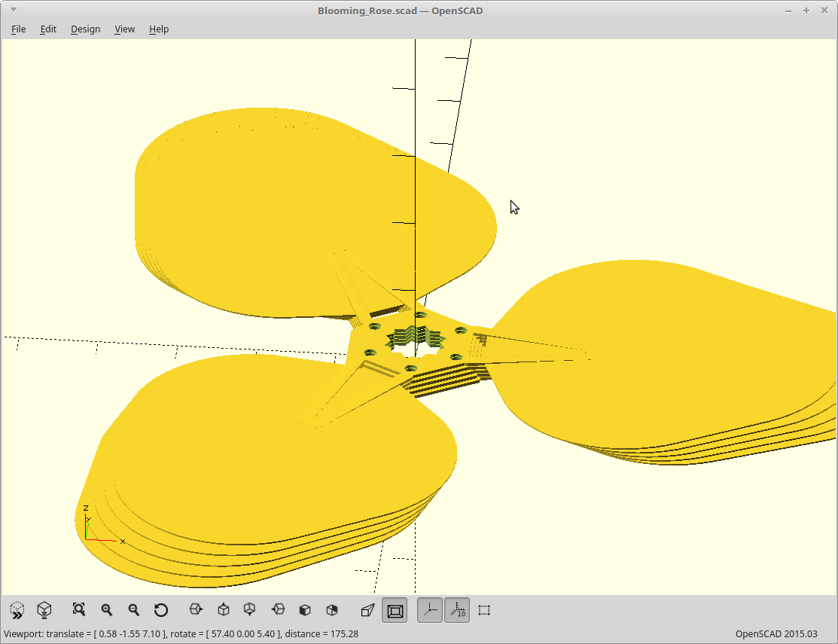Click the gear-shaped hub center of the model
838x644 pixels.
click(x=415, y=340)
